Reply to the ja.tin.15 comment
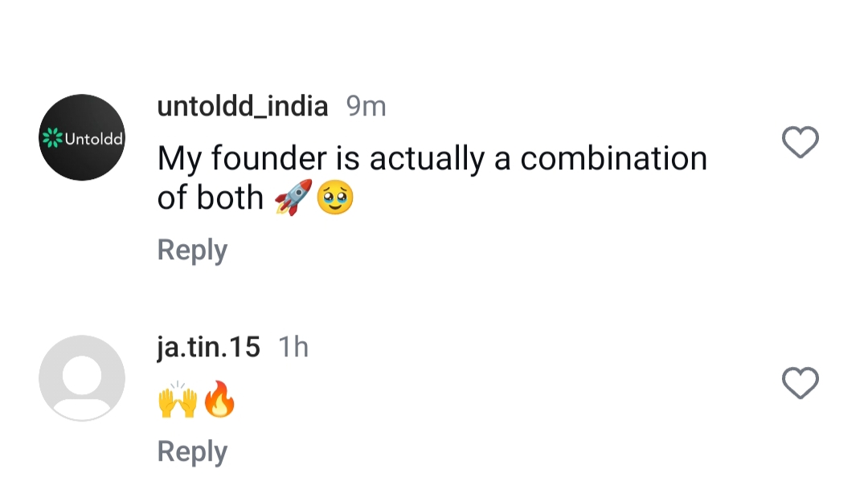 [192, 451]
